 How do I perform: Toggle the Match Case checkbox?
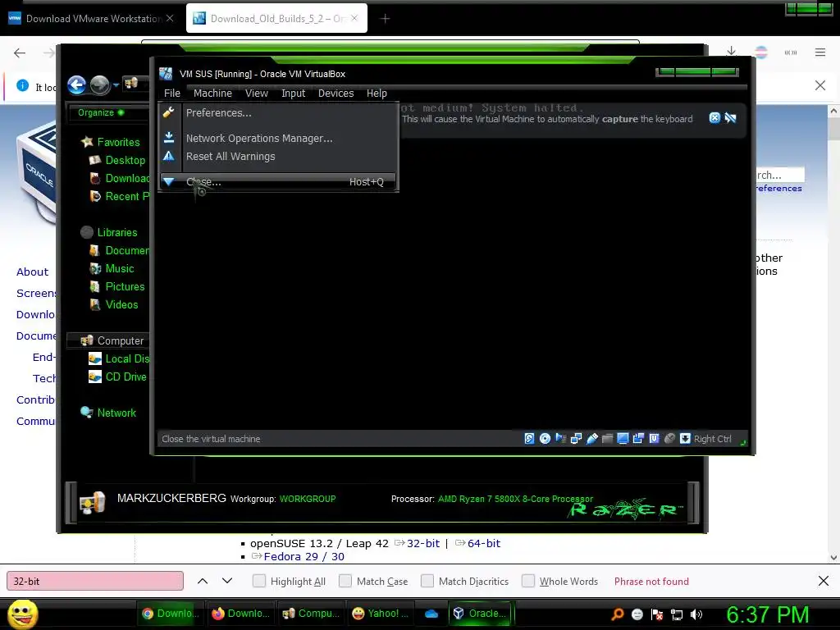[345, 581]
